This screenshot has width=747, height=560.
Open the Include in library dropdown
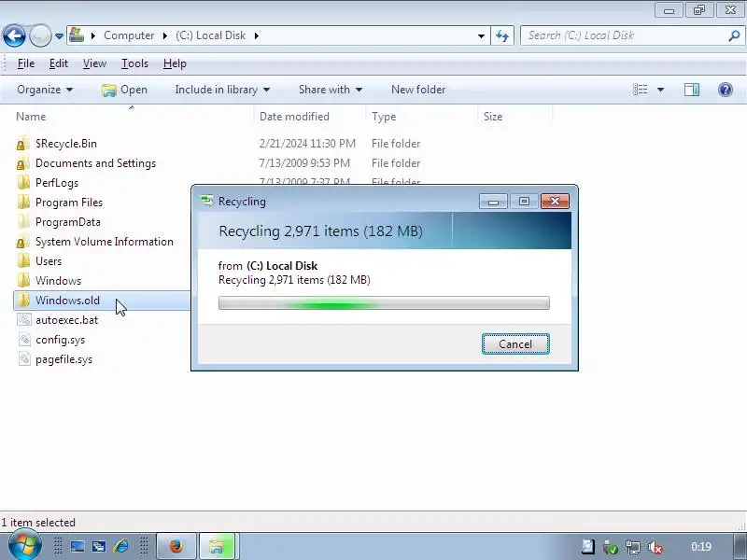pos(222,90)
